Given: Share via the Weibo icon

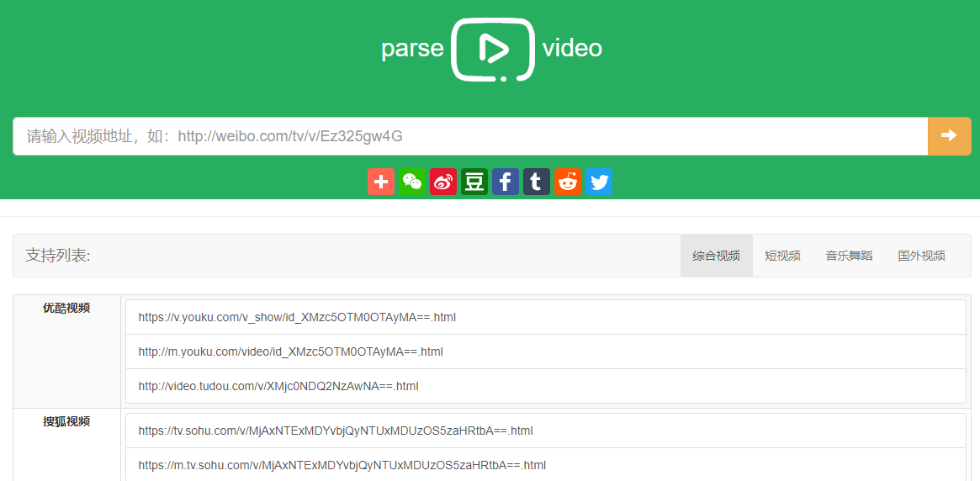Looking at the screenshot, I should click(x=443, y=182).
